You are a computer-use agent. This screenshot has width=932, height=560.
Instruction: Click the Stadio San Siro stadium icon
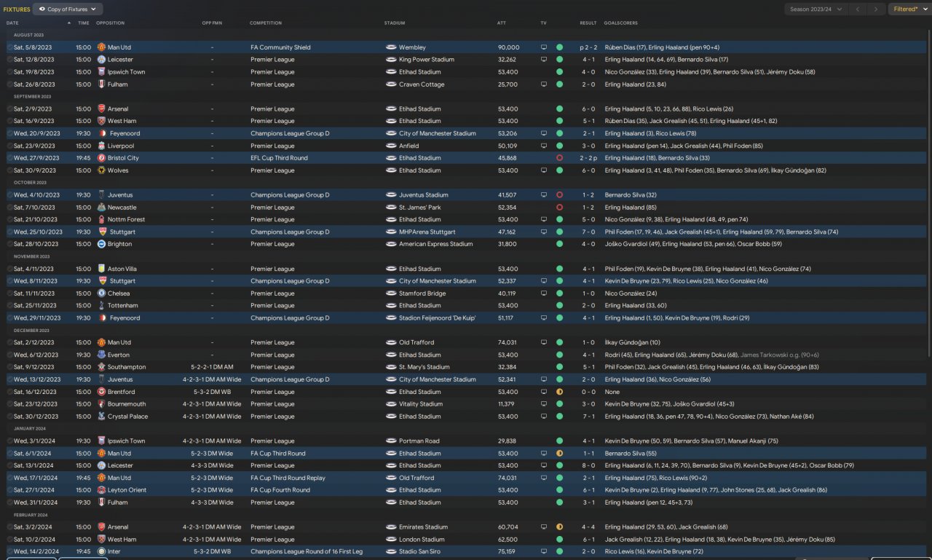pyautogui.click(x=391, y=551)
